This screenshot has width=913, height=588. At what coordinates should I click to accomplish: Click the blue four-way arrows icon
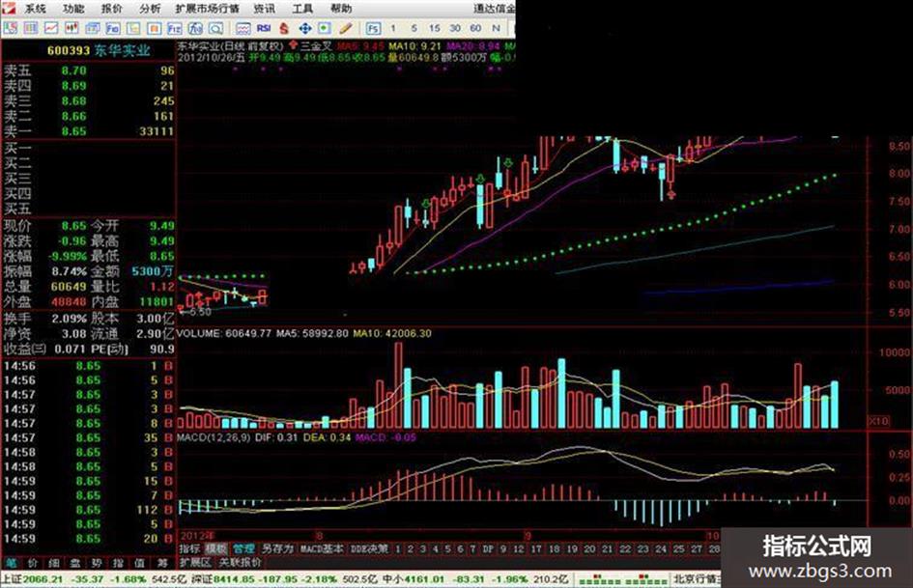pyautogui.click(x=304, y=27)
